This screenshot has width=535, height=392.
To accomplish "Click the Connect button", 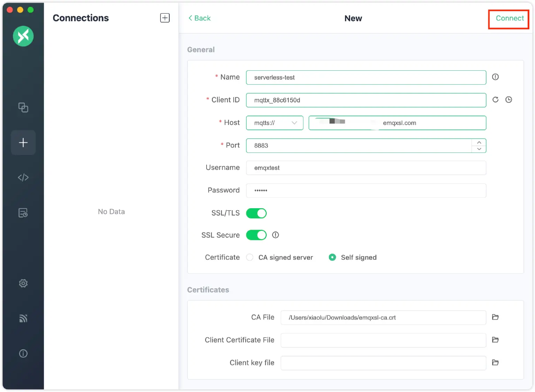I will click(x=509, y=18).
